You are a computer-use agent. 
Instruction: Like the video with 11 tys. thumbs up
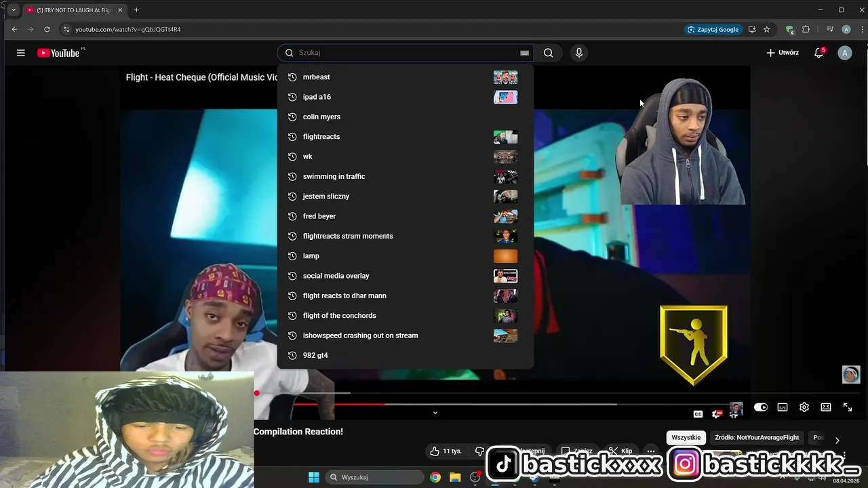tap(446, 451)
